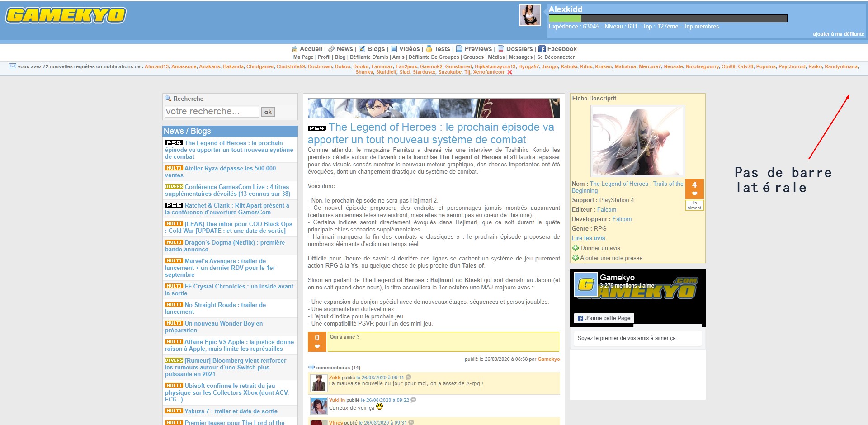Click the MULTI tag beside Atelier Ryza
The height and width of the screenshot is (425, 868).
pos(174,168)
